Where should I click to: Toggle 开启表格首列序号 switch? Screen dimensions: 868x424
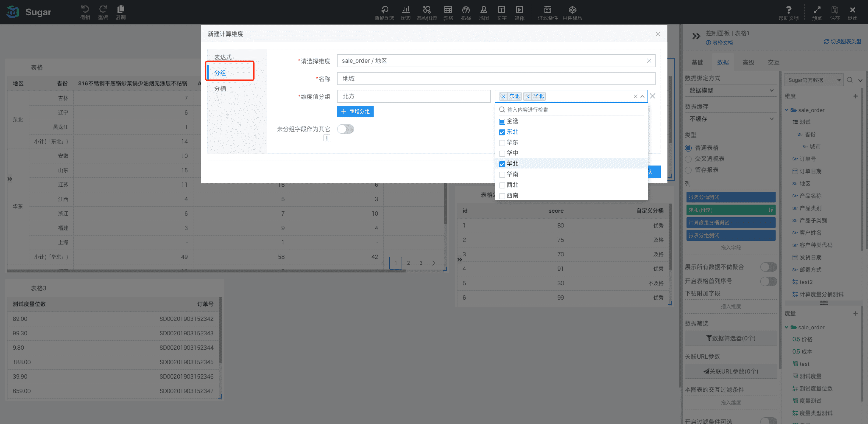click(769, 281)
